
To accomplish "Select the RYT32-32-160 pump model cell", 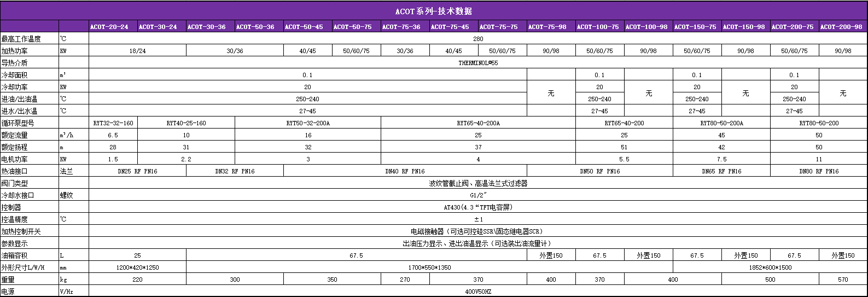I will coord(113,123).
